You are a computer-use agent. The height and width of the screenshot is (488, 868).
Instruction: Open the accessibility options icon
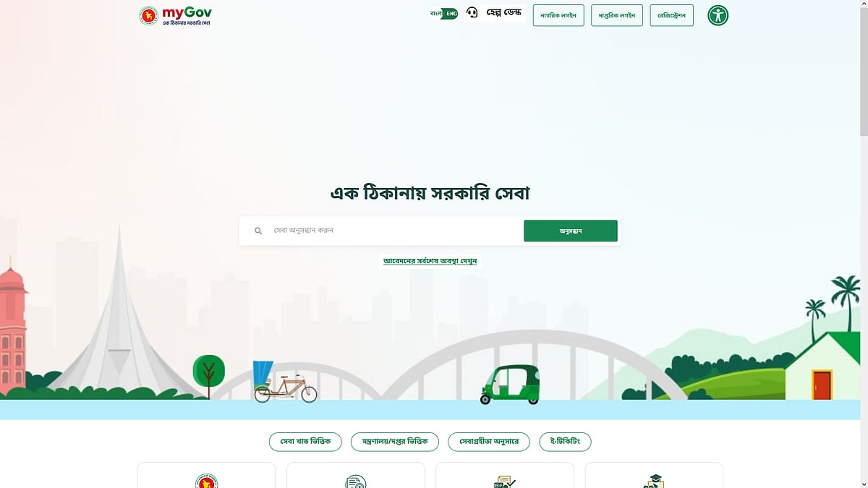[718, 15]
